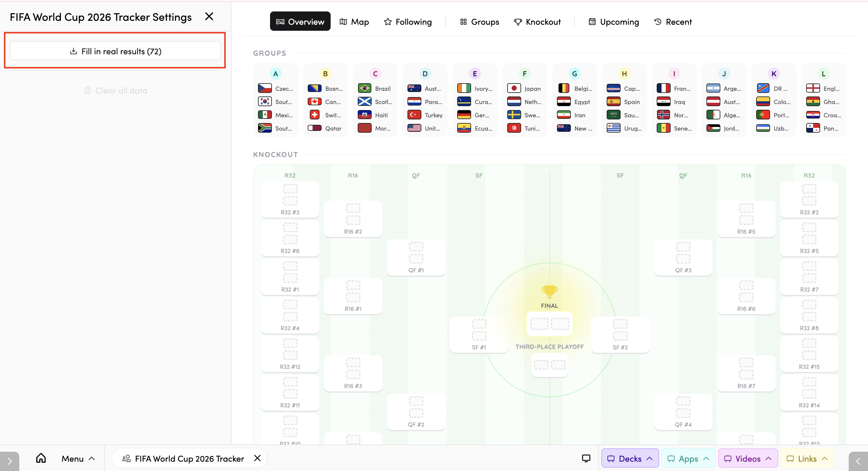Expand the Videos dropdown
This screenshot has width=868, height=471.
click(x=748, y=459)
